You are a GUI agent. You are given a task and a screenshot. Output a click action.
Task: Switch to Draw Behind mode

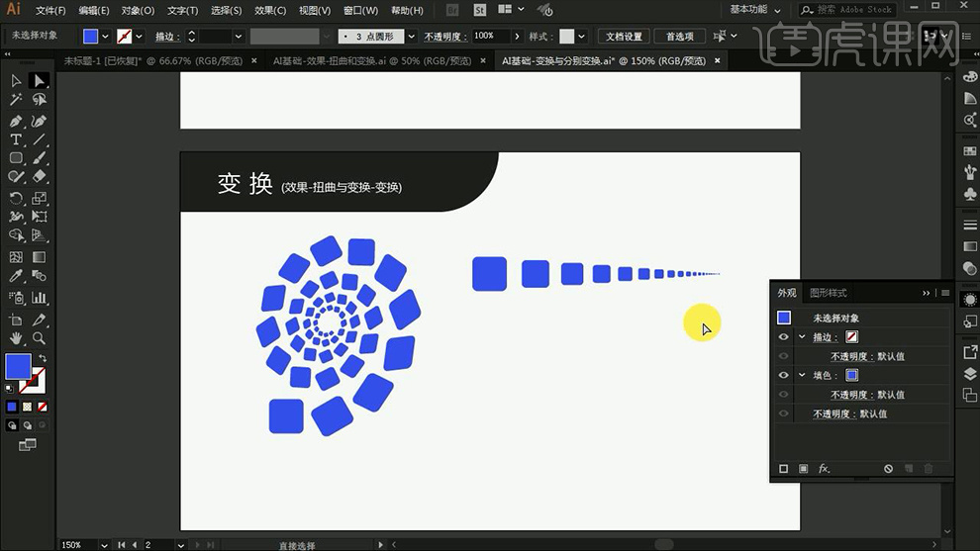click(x=27, y=425)
